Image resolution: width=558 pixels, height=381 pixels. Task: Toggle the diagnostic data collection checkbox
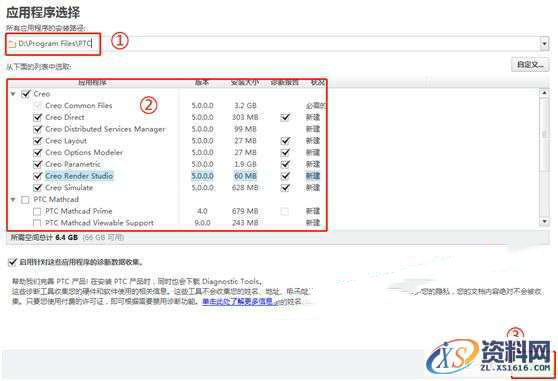click(x=12, y=263)
